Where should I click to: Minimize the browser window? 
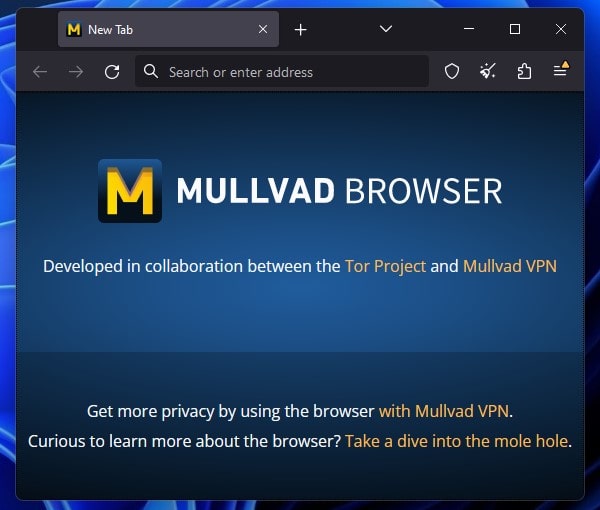[x=469, y=29]
